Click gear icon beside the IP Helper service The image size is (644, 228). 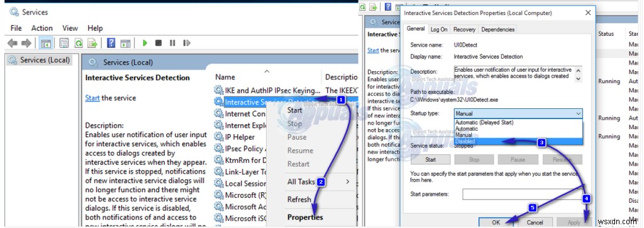(x=218, y=137)
